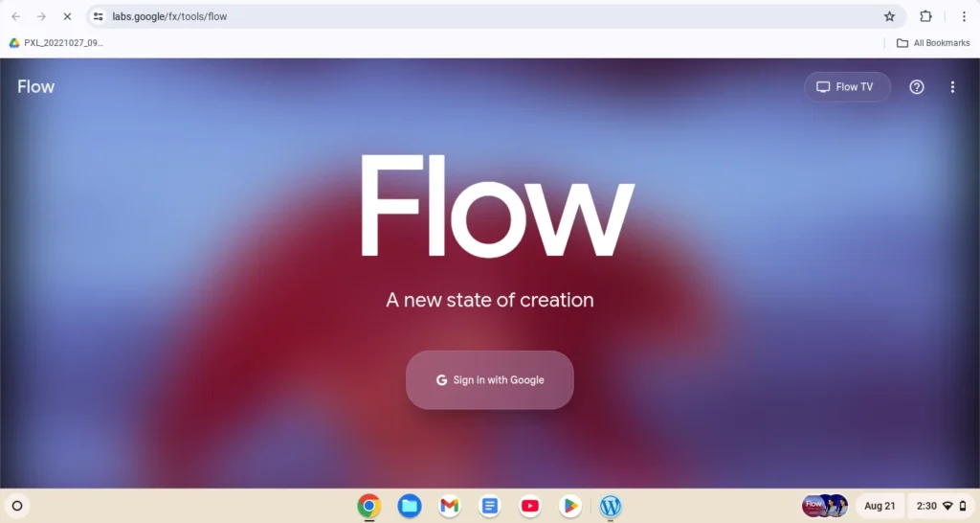Open Chrome extensions puzzle icon
Screen dimensions: 980x523
coord(925,16)
